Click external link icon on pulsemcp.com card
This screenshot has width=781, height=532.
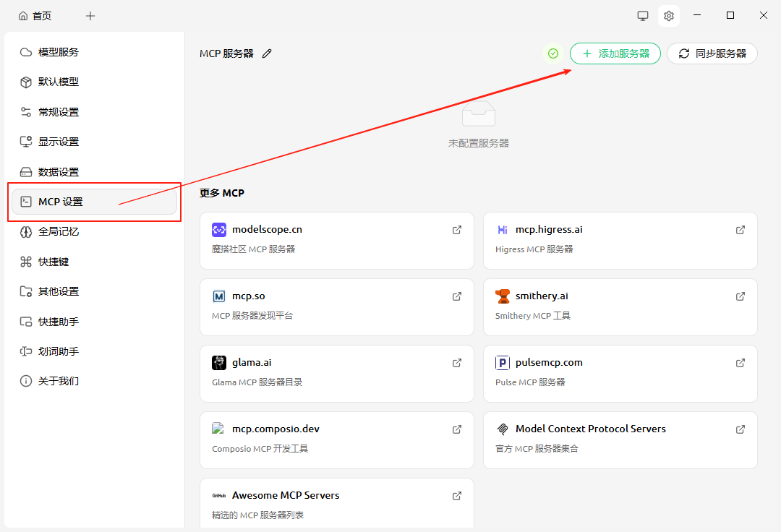[x=741, y=363]
